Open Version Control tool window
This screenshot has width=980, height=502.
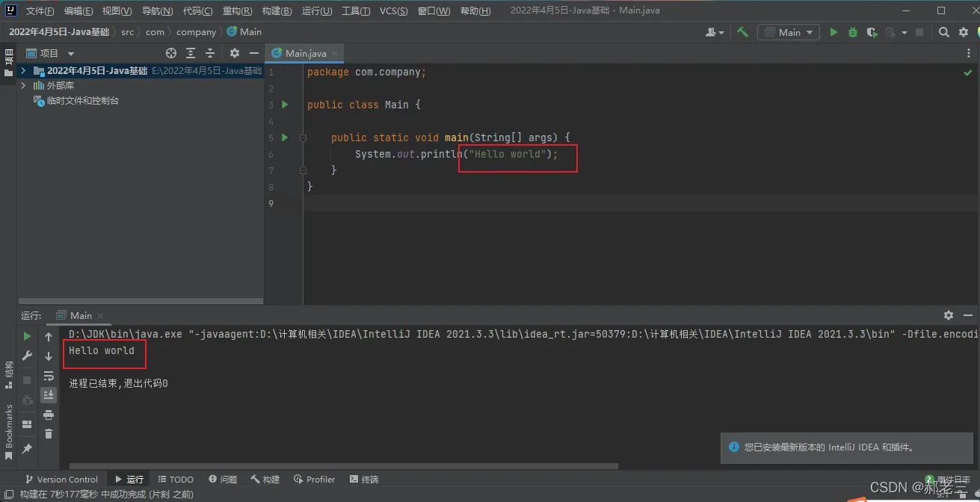pos(61,480)
